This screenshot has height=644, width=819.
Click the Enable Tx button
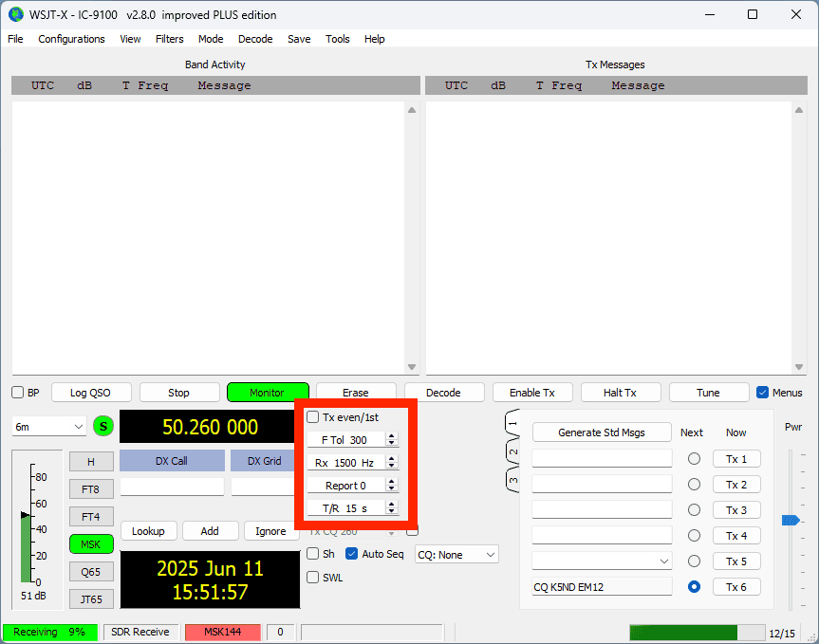point(531,393)
